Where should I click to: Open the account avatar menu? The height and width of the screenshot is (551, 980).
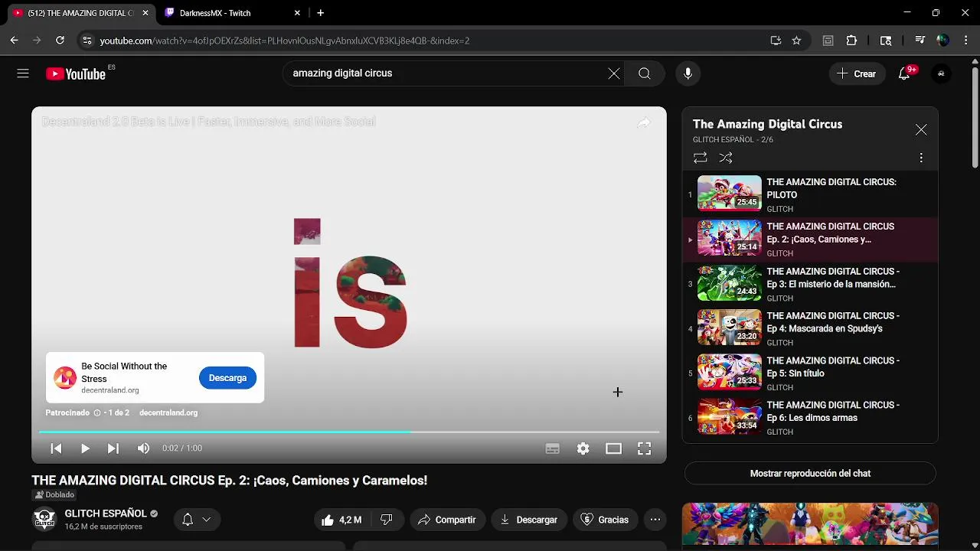click(941, 73)
